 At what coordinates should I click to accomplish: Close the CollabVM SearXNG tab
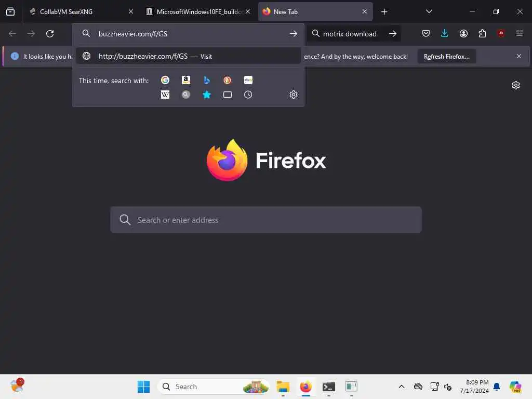tap(130, 11)
